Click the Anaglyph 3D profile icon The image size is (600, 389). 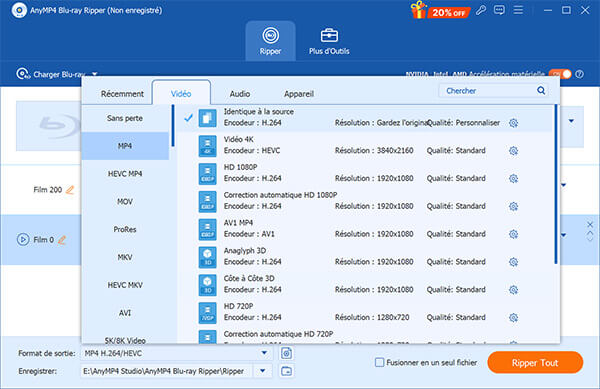click(x=207, y=257)
